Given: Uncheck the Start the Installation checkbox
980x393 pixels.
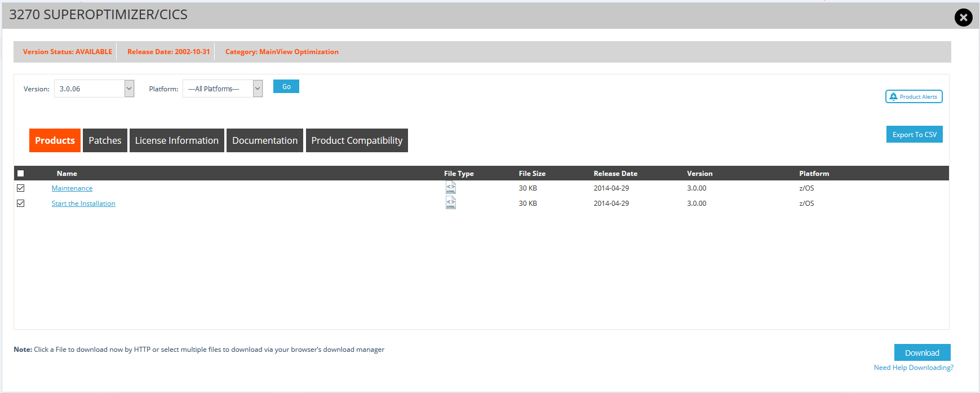Looking at the screenshot, I should (x=21, y=204).
